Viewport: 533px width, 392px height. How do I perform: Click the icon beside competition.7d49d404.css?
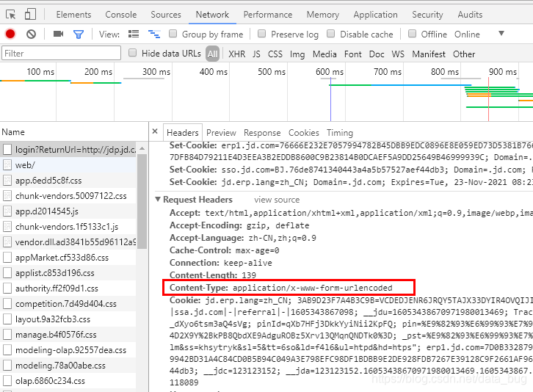point(7,304)
